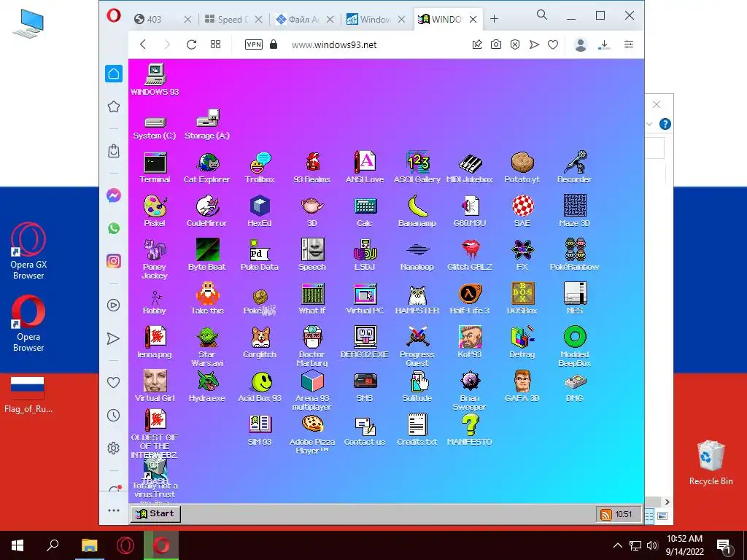Open Virtual PC icon
Image resolution: width=747 pixels, height=560 pixels.
365,295
